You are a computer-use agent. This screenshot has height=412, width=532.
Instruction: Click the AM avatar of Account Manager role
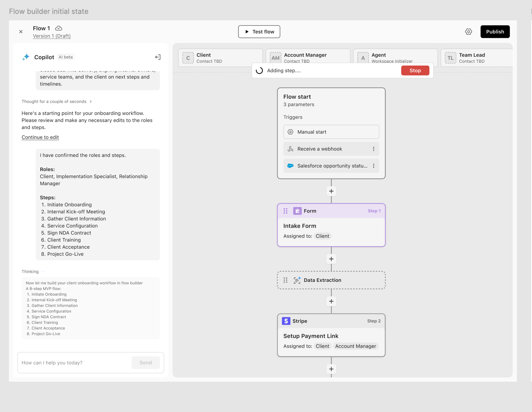(275, 57)
